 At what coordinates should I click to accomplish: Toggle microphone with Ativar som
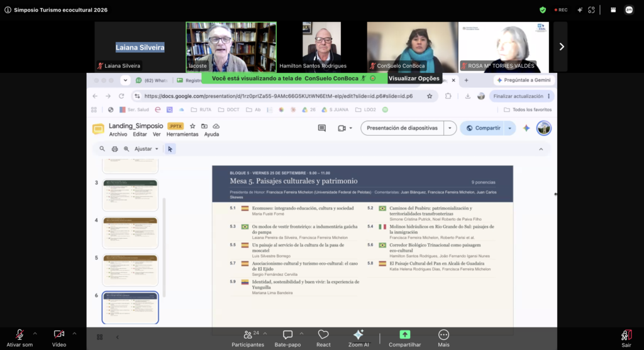[19, 335]
